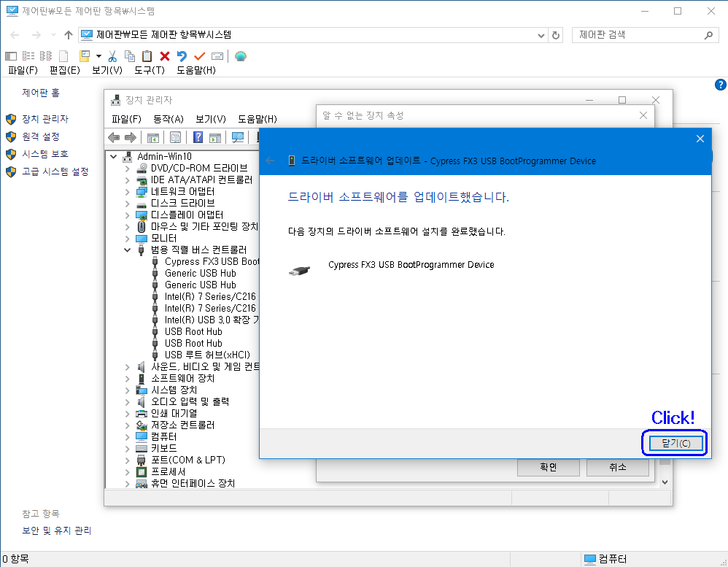Click the search magnifier icon in search box

708,35
